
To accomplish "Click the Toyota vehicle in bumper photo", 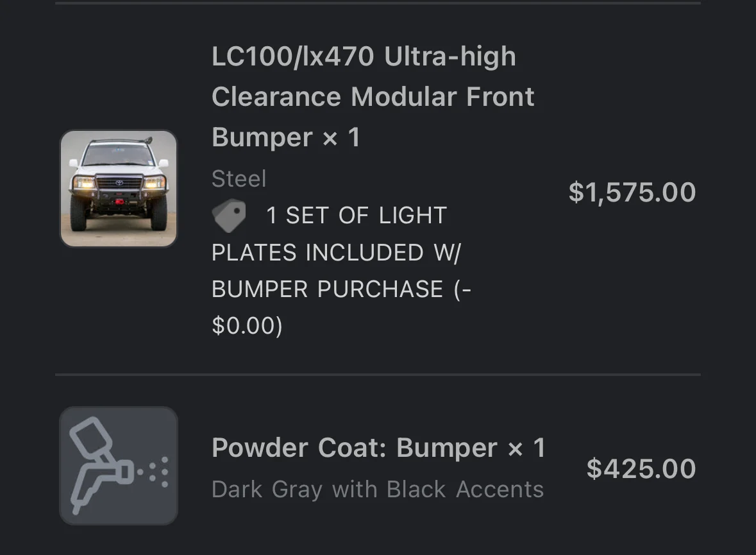I will pyautogui.click(x=119, y=186).
